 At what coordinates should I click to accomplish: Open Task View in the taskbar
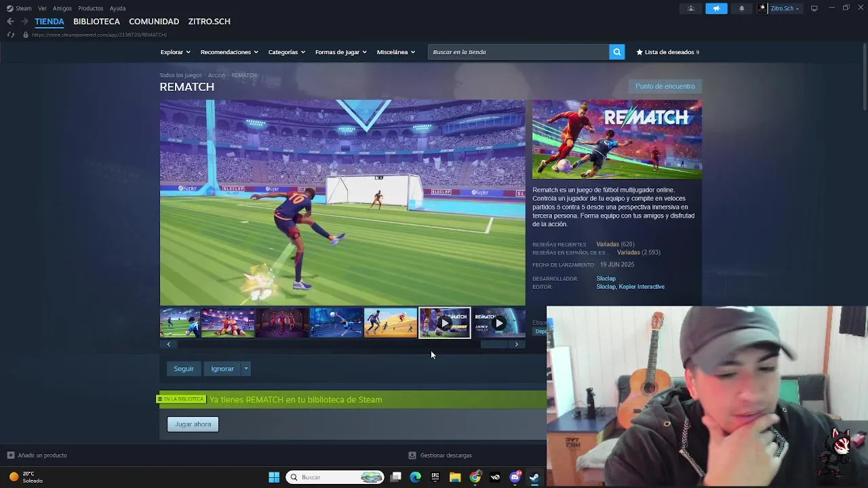coord(396,477)
